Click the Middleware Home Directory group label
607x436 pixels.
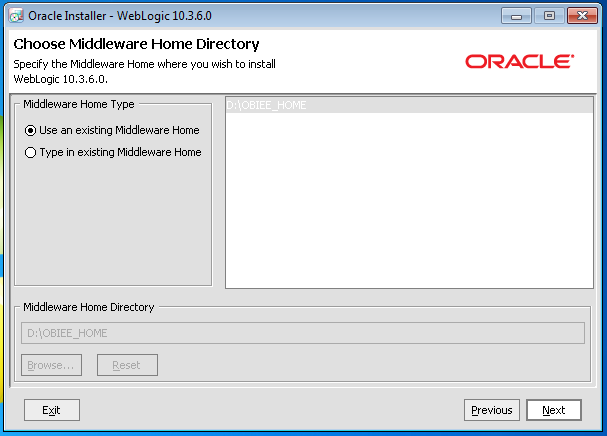pos(89,307)
